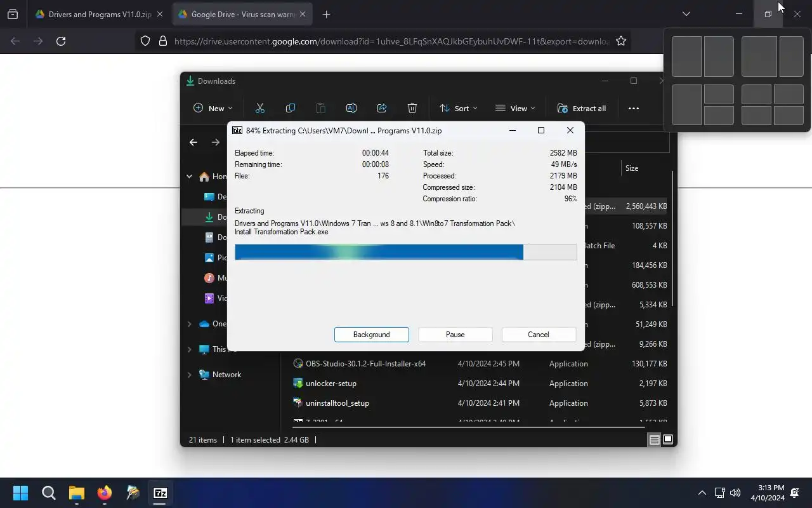Open the Sort dropdown
The image size is (812, 508).
(458, 108)
